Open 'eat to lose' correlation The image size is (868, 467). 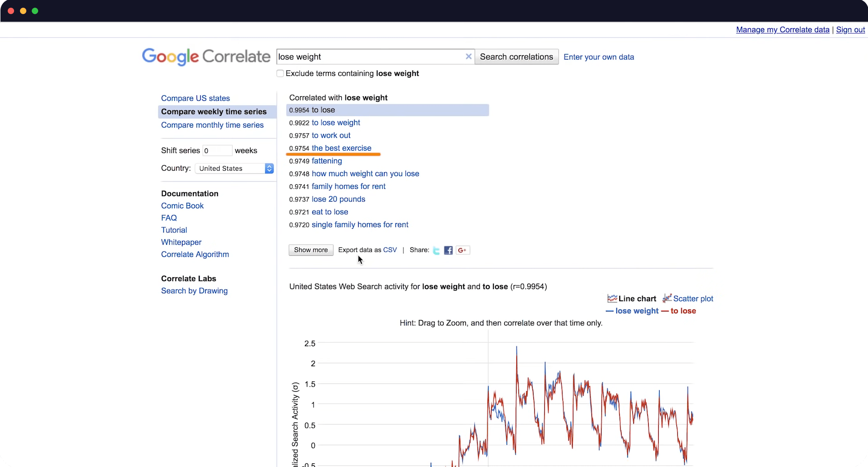click(x=330, y=212)
